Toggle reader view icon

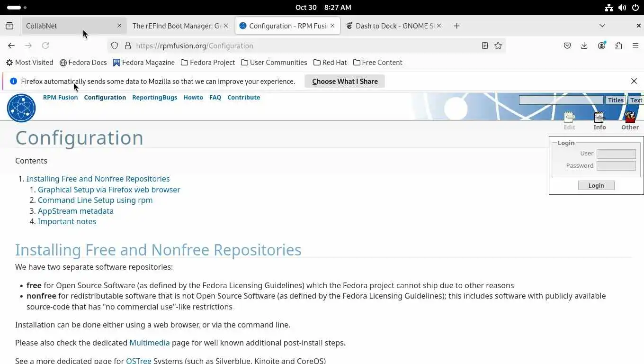click(x=485, y=46)
